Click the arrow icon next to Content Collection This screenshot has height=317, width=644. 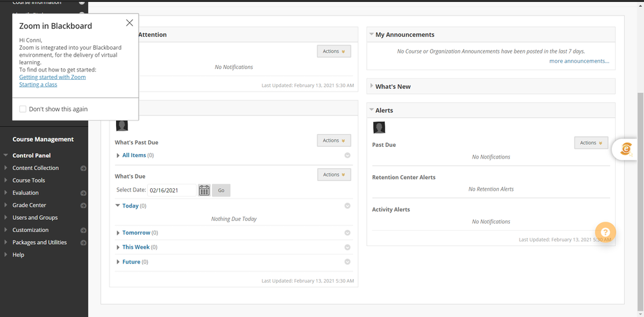(83, 168)
